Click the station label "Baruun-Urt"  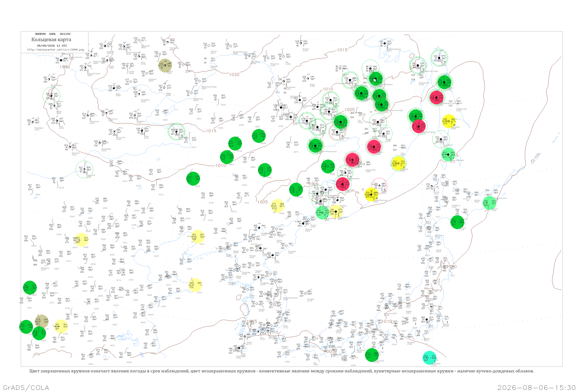pyautogui.click(x=121, y=138)
